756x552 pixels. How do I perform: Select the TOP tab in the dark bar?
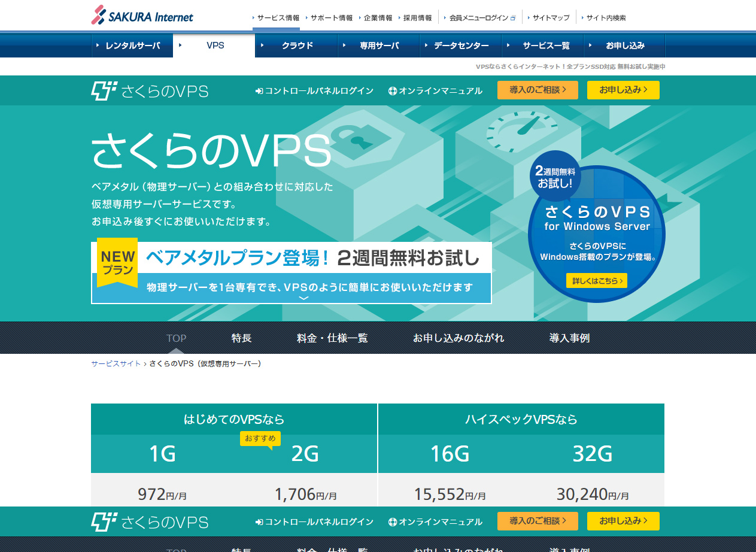coord(176,338)
